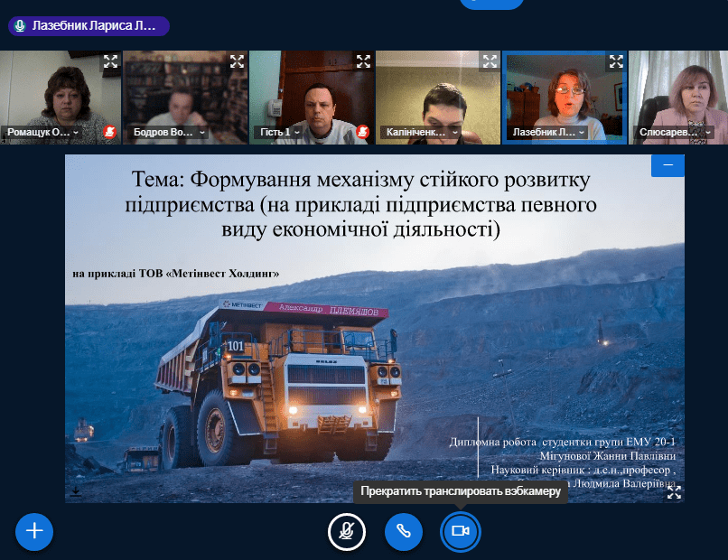Make presentation fullscreen via corner arrows icon
The height and width of the screenshot is (560, 728).
pyautogui.click(x=674, y=492)
